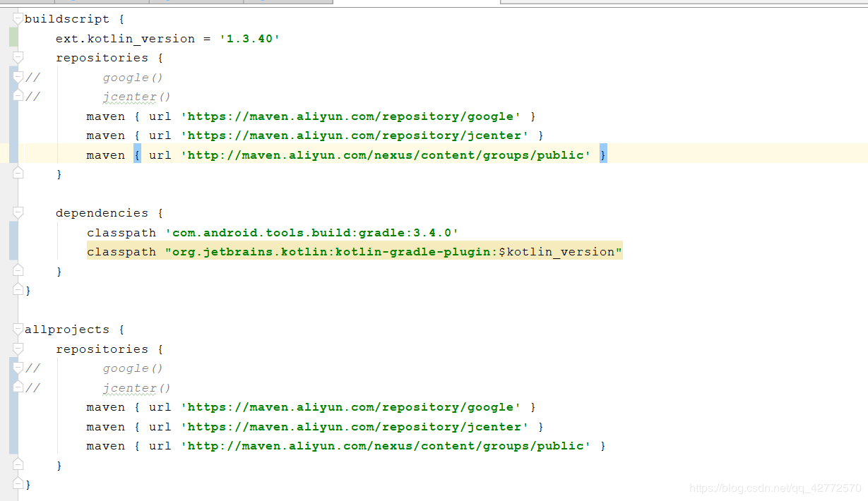This screenshot has height=501, width=868.
Task: Click the 'allprojects' keyword
Action: click(x=67, y=330)
